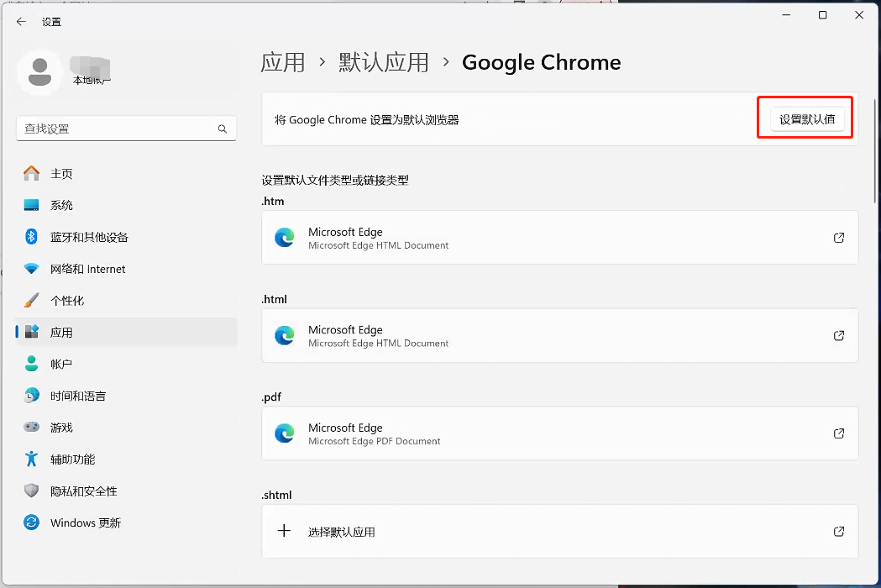Click the 查找设置 search field
Screen dimensions: 881x588
tap(126, 129)
